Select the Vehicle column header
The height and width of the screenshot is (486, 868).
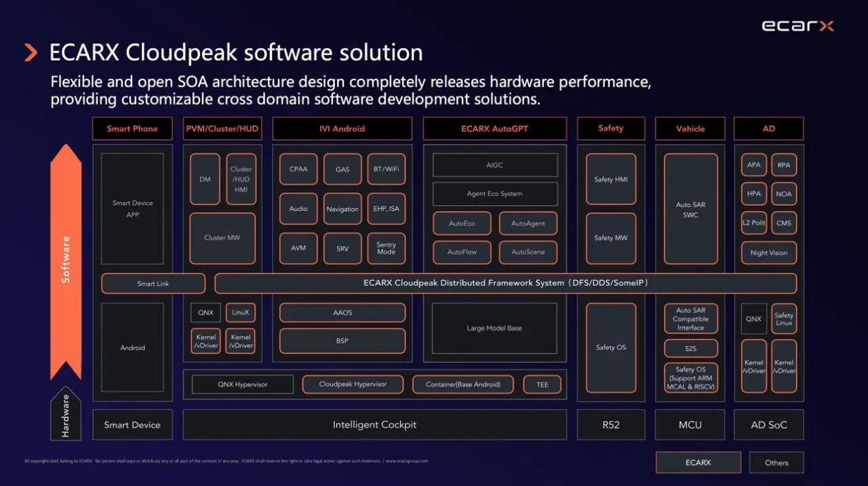point(691,129)
